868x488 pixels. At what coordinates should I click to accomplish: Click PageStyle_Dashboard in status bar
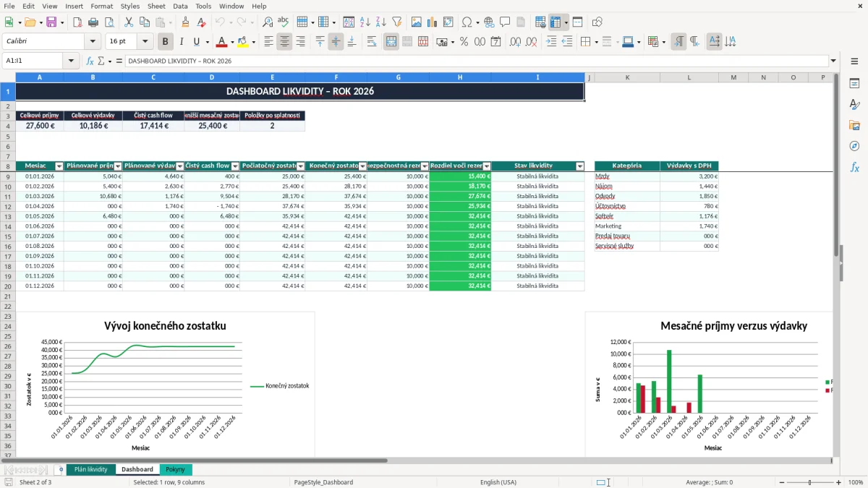[323, 482]
